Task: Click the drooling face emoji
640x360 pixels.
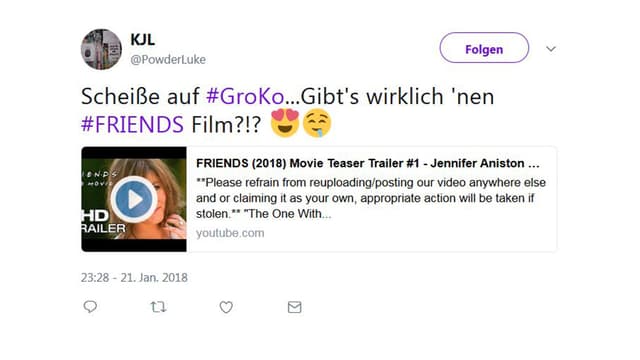Action: point(317,123)
